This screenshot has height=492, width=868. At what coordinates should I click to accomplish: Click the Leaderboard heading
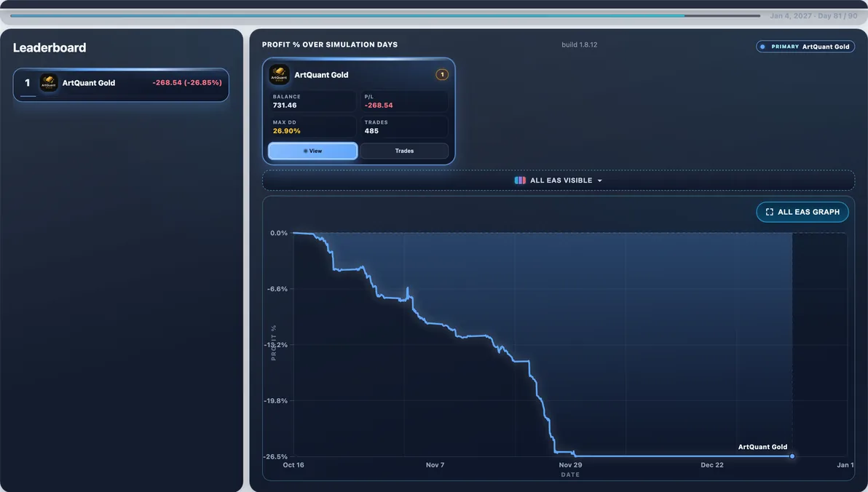(x=50, y=47)
